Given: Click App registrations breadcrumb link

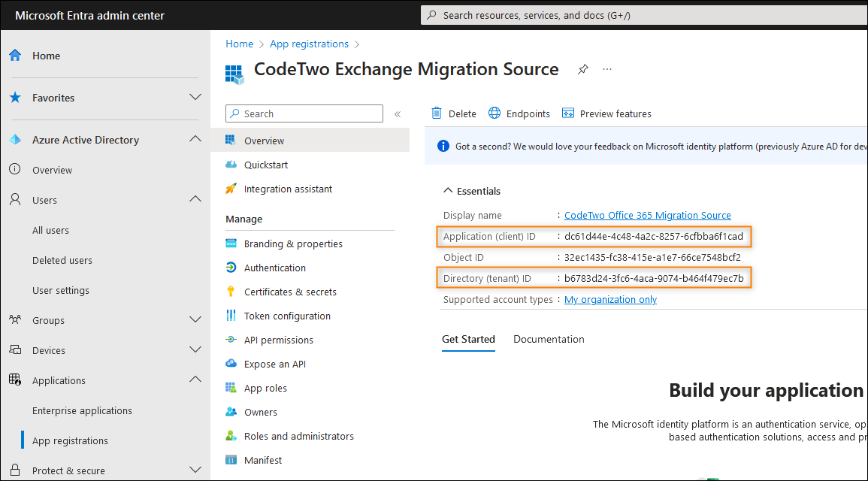Looking at the screenshot, I should (309, 44).
